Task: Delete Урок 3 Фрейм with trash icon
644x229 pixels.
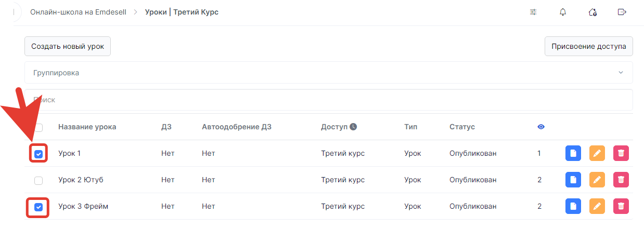Action: (x=621, y=206)
